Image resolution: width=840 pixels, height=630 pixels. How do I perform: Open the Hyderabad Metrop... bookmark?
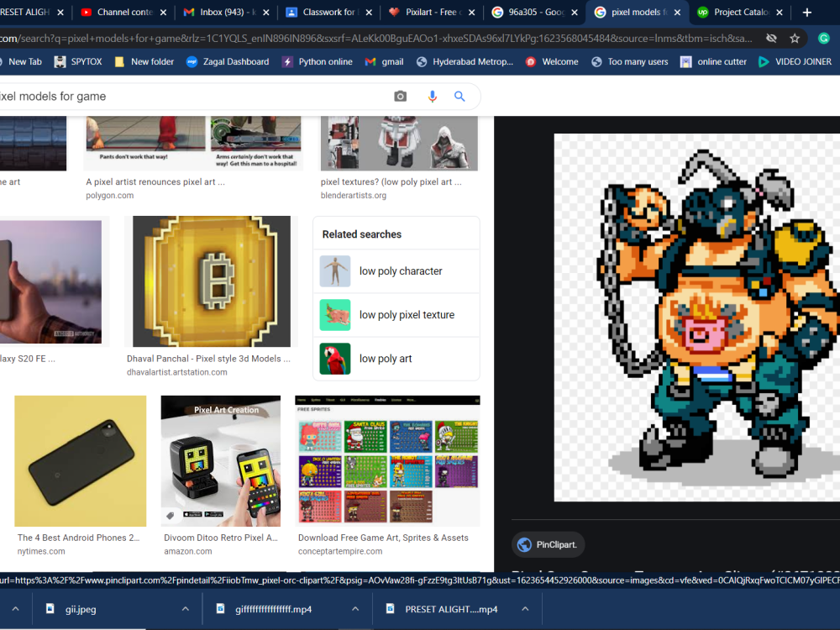[x=465, y=61]
